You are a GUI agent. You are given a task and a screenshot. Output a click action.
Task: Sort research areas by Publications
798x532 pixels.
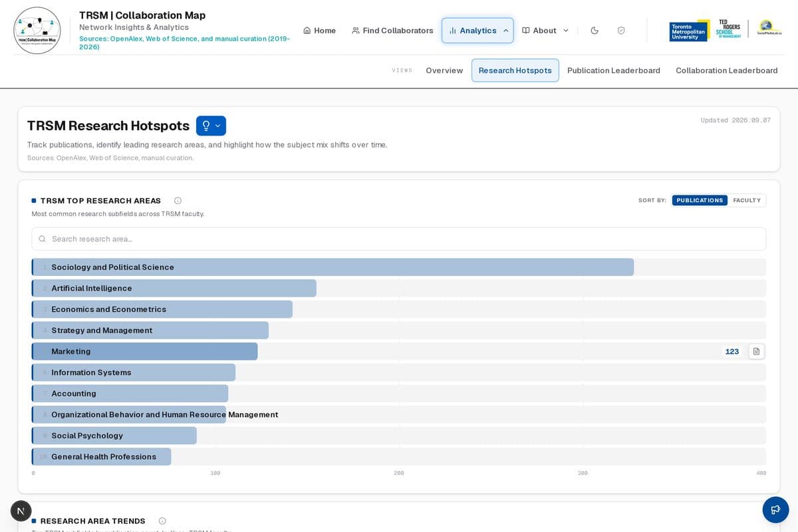[x=700, y=200]
